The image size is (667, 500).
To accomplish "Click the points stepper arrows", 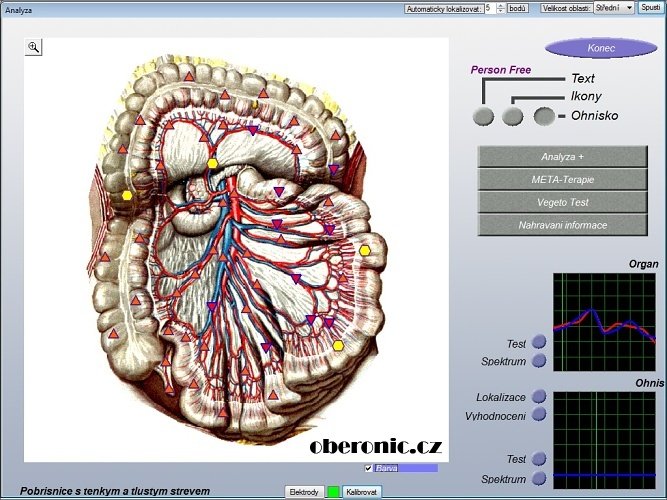I will point(501,7).
